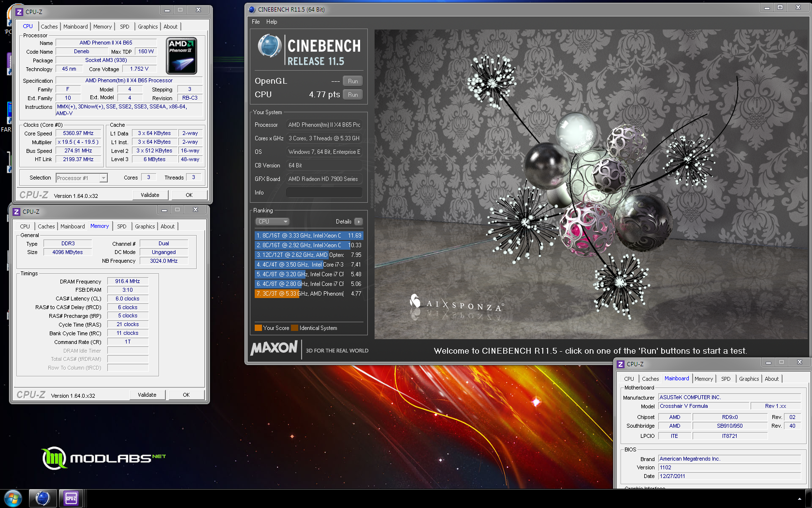This screenshot has height=508, width=812.
Task: Click the AMD Phenom II processor logo
Action: (181, 56)
